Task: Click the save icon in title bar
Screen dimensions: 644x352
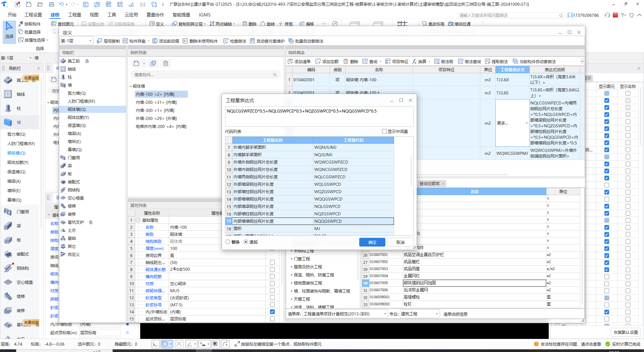Action: coord(52,4)
